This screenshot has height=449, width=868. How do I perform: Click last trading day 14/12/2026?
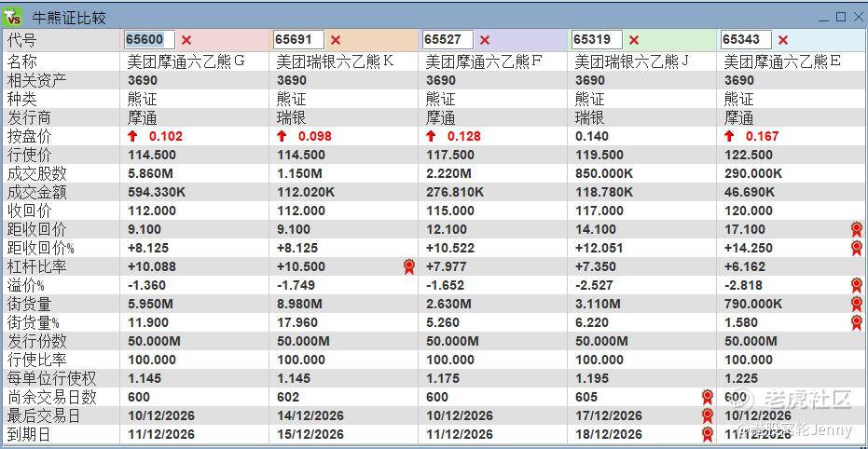(310, 415)
